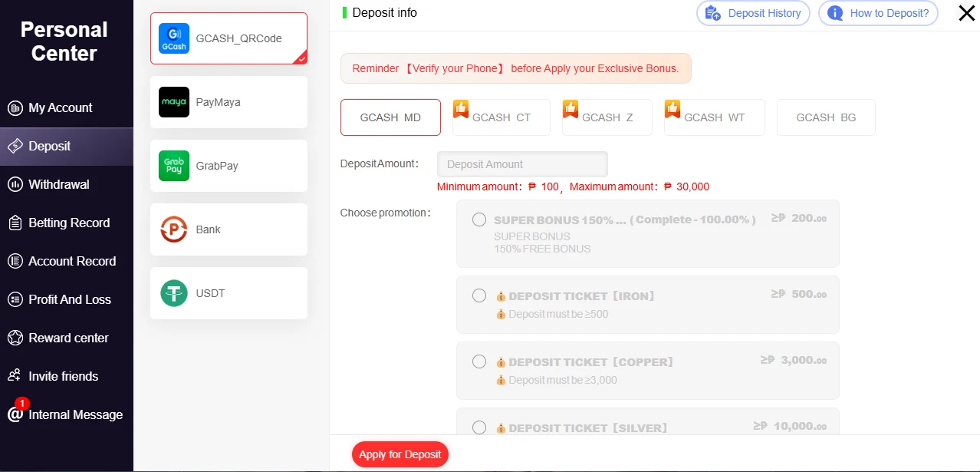Click the Deposit Amount input field

tap(522, 163)
